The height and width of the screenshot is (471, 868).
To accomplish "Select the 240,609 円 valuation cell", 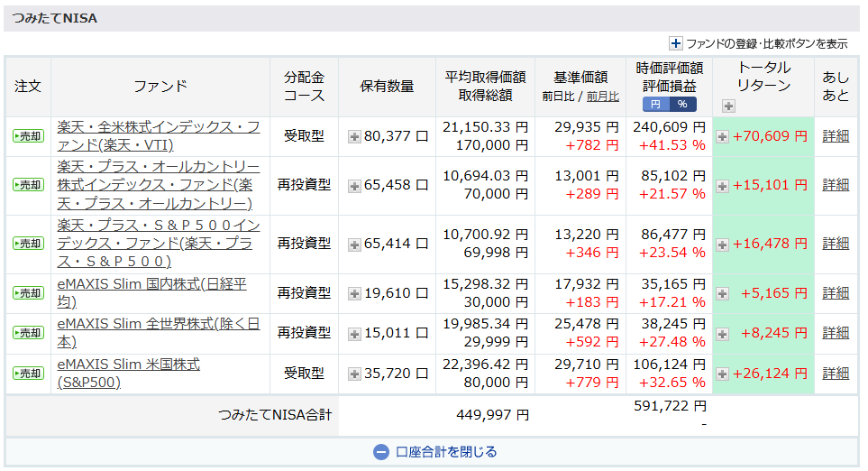I will pyautogui.click(x=670, y=127).
